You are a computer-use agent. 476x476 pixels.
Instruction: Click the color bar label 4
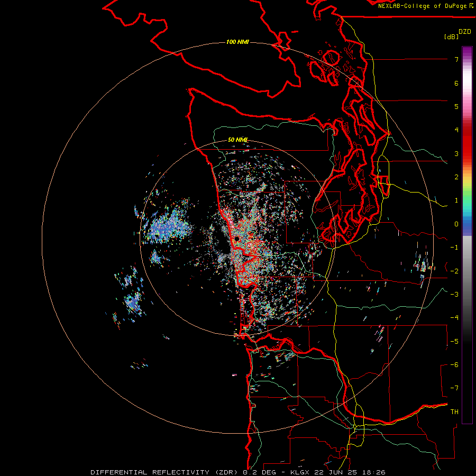point(456,130)
